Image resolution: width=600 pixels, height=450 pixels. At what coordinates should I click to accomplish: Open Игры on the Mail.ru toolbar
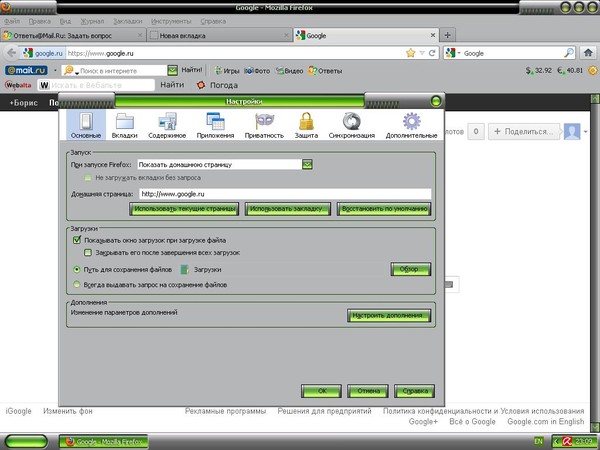click(x=227, y=71)
